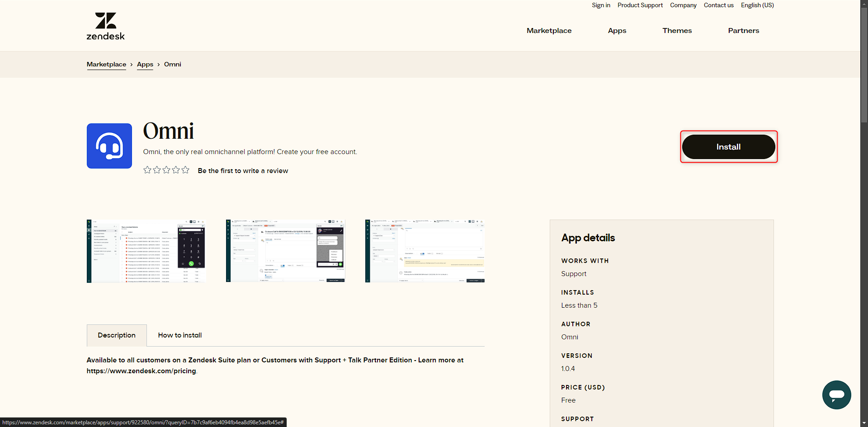Click the Install button
Screen dimensions: 868x427
[729, 147]
